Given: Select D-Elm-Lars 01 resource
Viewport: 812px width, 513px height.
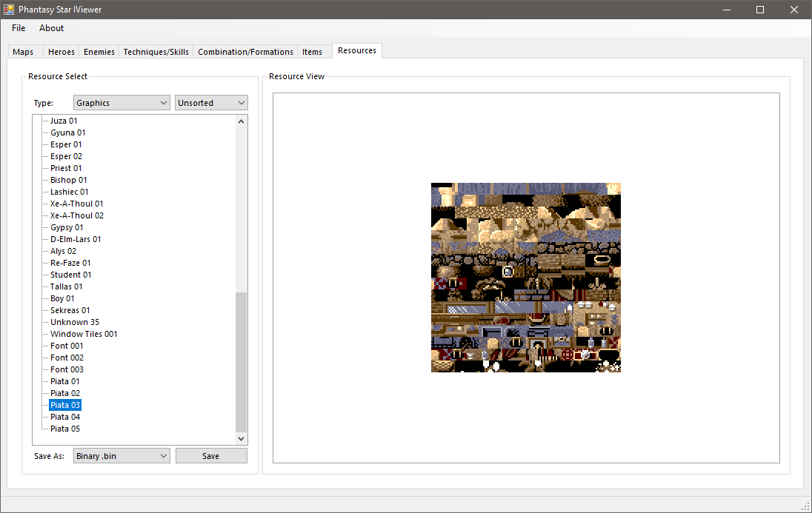Looking at the screenshot, I should click(x=76, y=239).
